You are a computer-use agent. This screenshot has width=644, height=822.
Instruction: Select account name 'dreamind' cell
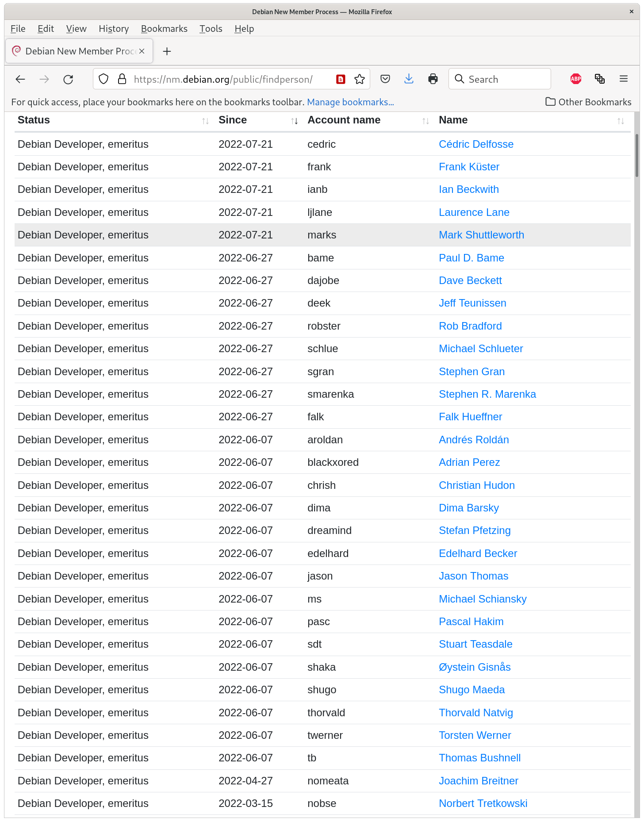pyautogui.click(x=330, y=530)
